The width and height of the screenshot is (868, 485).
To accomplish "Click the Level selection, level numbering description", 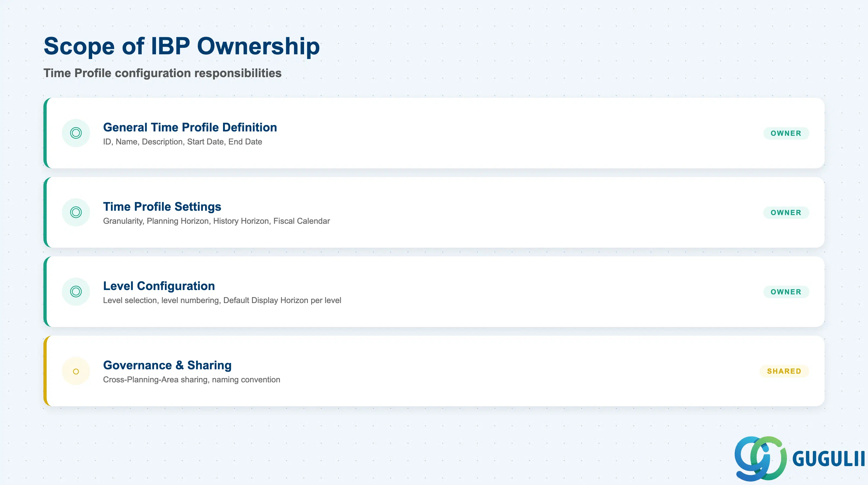I will coord(222,300).
